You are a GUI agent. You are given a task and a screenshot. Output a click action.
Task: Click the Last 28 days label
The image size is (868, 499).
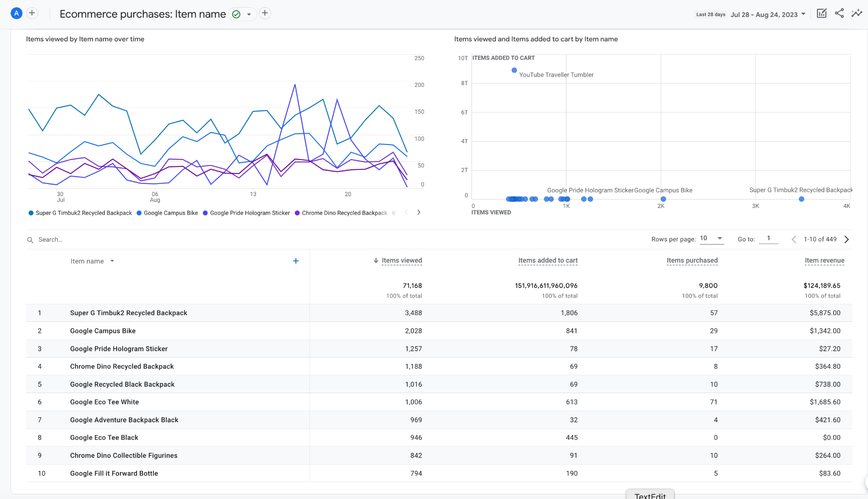point(711,14)
